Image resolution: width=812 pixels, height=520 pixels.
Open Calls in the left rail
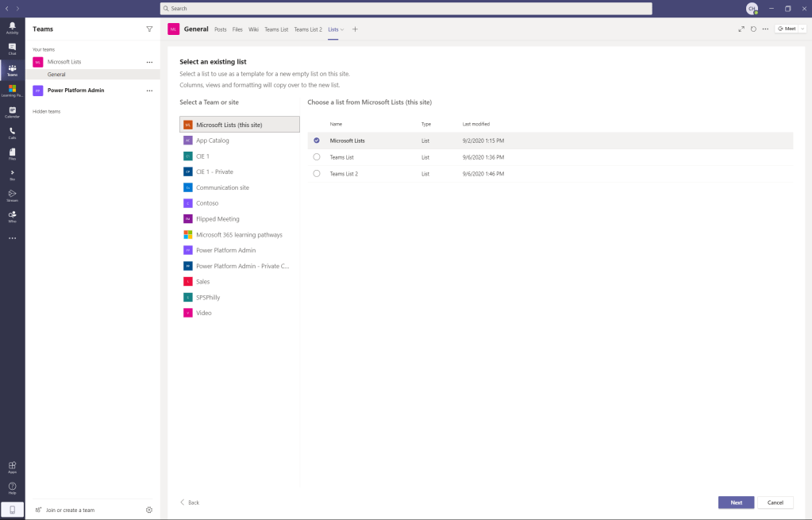[x=12, y=133]
